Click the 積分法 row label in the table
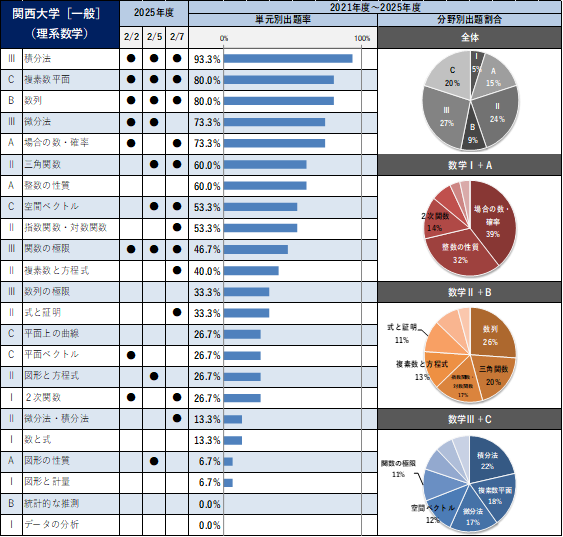 pyautogui.click(x=38, y=59)
